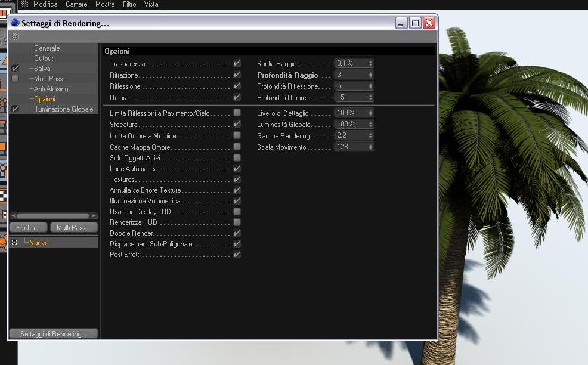Click right arrow of settings list scrollbar

point(94,216)
